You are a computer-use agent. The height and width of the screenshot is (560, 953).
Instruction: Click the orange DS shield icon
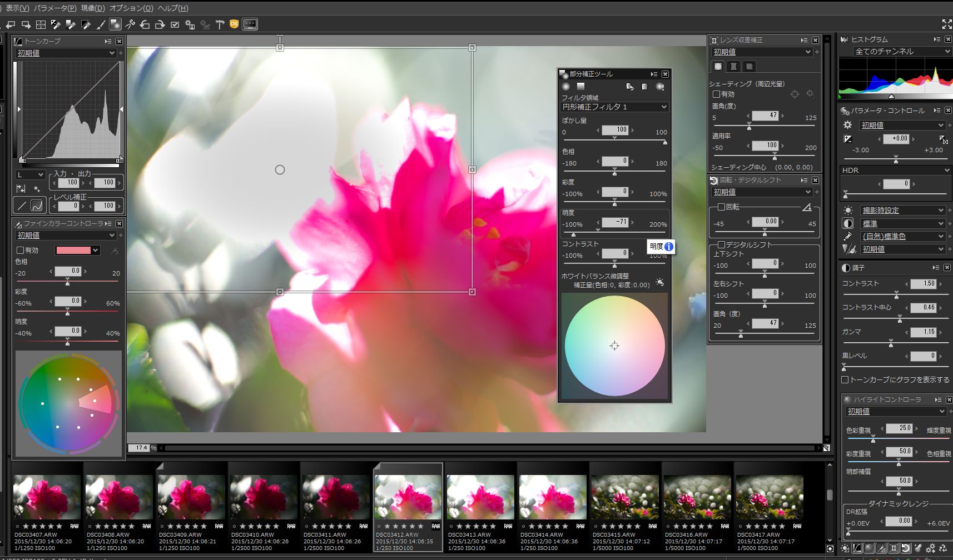(x=234, y=24)
